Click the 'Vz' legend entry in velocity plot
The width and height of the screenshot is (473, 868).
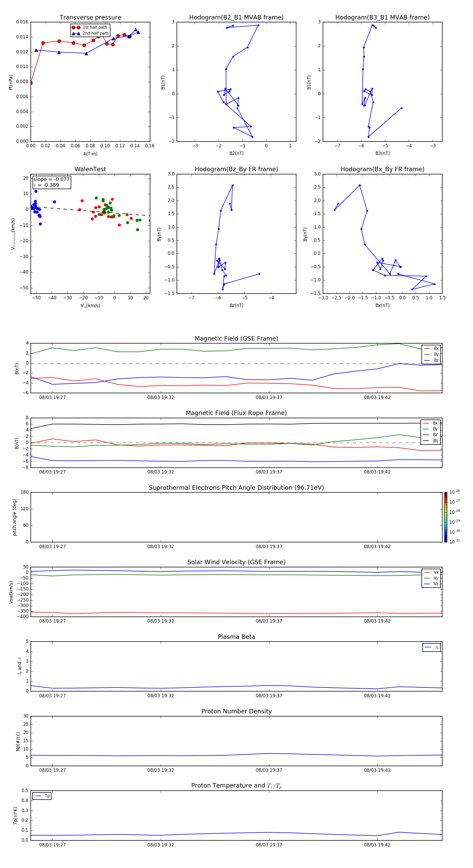click(431, 584)
